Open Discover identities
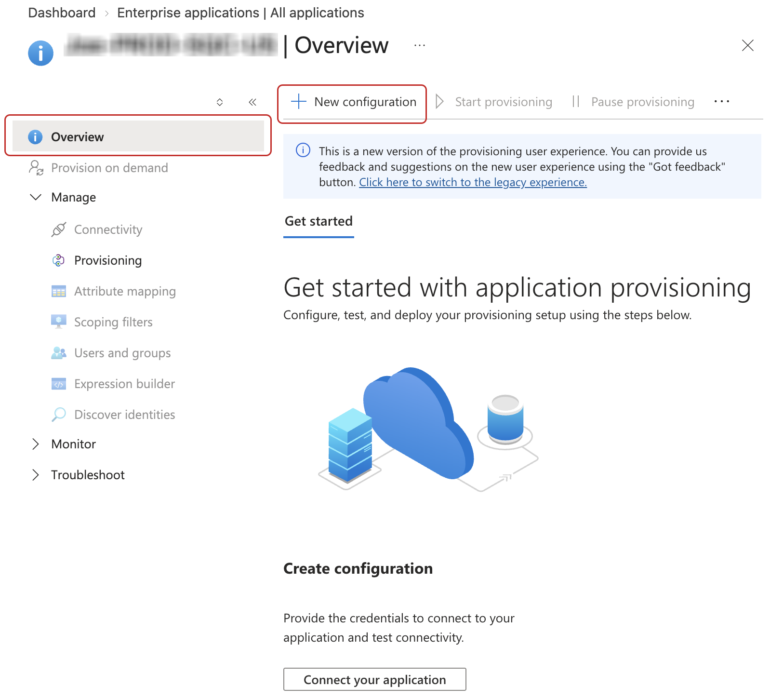 coord(124,415)
